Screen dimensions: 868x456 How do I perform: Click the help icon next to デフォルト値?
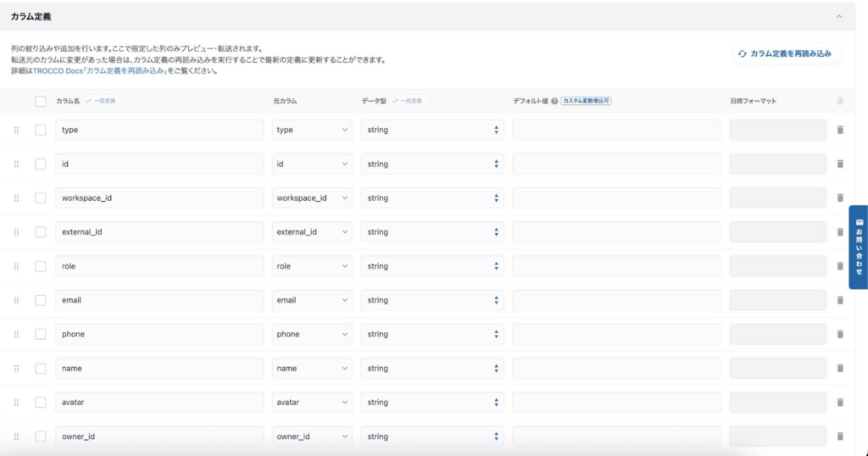[x=554, y=101]
